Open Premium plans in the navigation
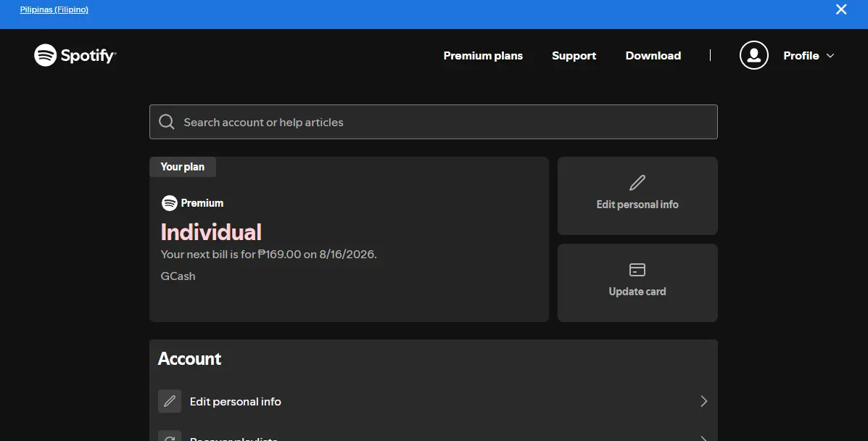Screen dimensions: 868x441 tap(483, 55)
